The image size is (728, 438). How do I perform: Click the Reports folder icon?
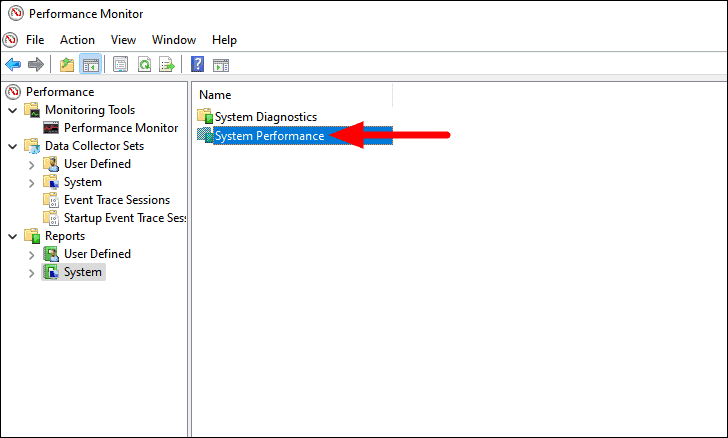click(32, 236)
